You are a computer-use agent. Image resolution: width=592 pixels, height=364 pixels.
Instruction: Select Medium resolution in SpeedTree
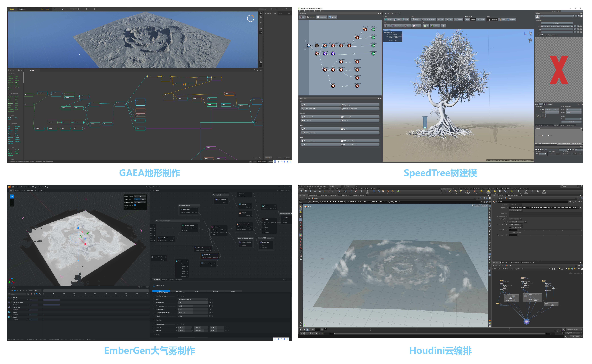click(473, 20)
